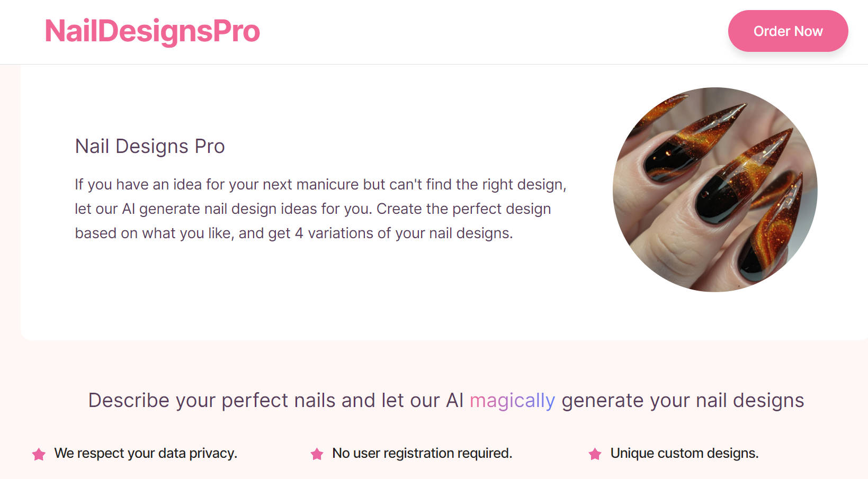868x479 pixels.
Task: Click the "Unique custom designs." text
Action: pyautogui.click(x=684, y=454)
